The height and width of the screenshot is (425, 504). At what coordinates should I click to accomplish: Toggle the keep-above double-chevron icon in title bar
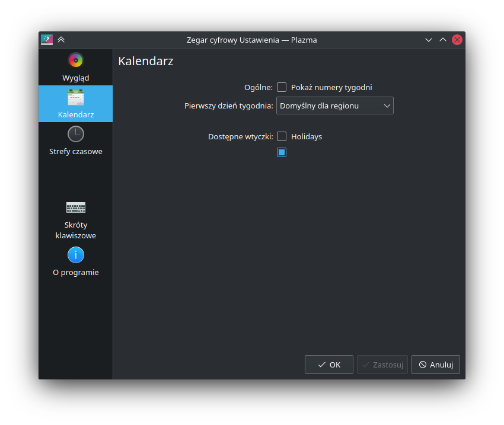coord(61,40)
